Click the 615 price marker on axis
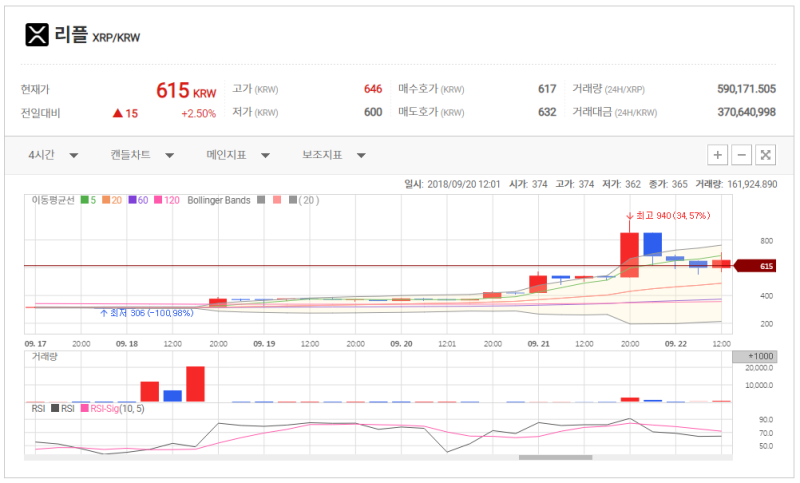 (756, 266)
